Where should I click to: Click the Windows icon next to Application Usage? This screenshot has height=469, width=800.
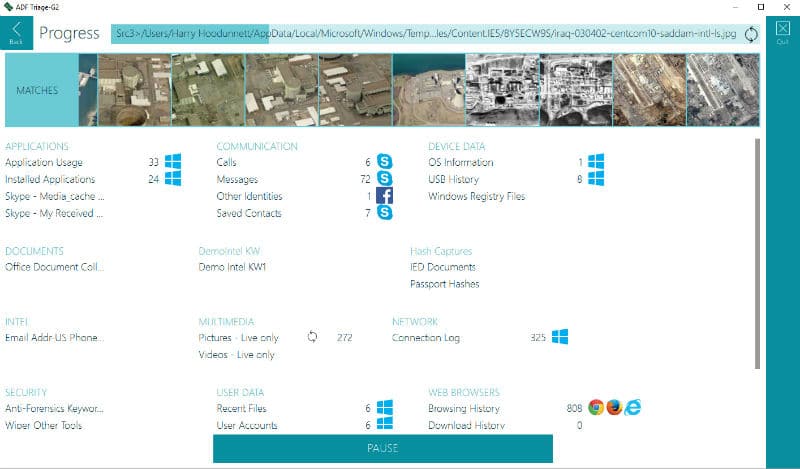[x=173, y=162]
